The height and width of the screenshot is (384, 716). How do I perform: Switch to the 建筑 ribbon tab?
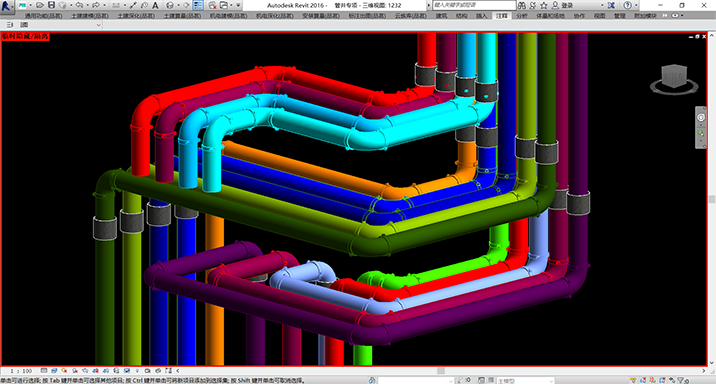441,16
